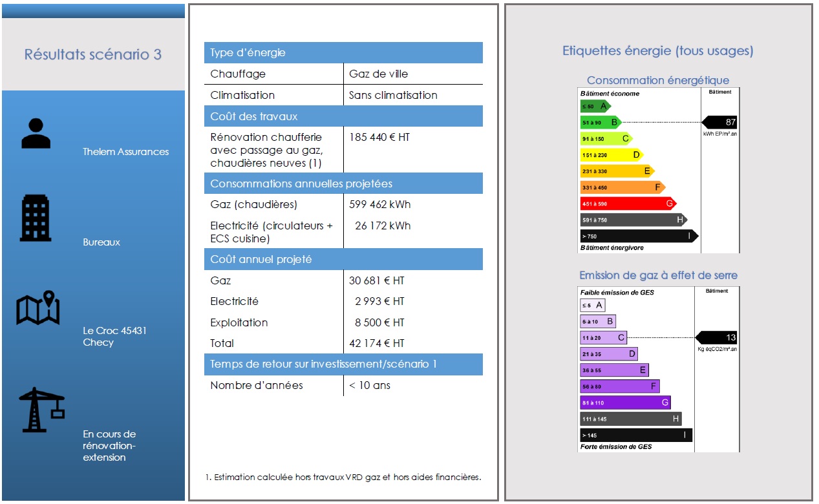Viewport: 819px width, 504px height.
Task: Click 'Gaz (chaudières)' row label
Action: pyautogui.click(x=253, y=204)
